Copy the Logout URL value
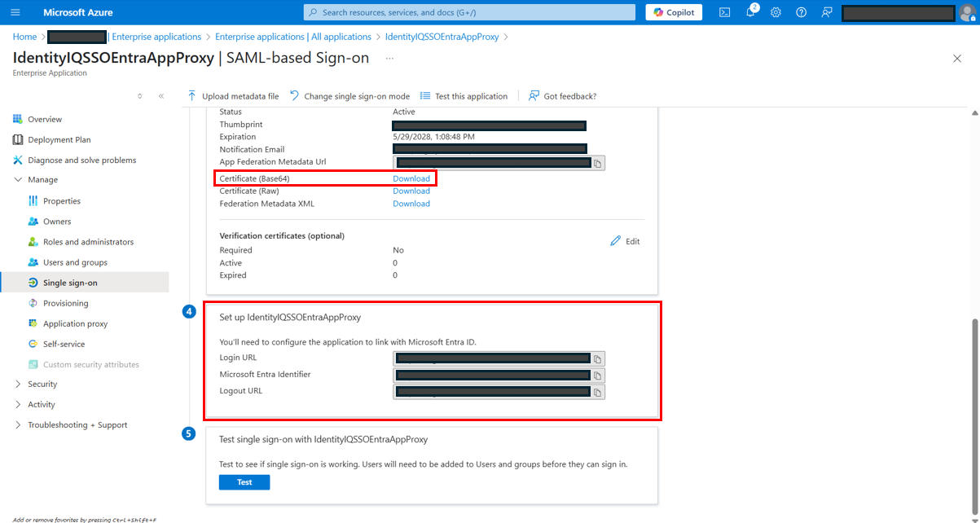Screen dimensions: 980x523 click(597, 392)
